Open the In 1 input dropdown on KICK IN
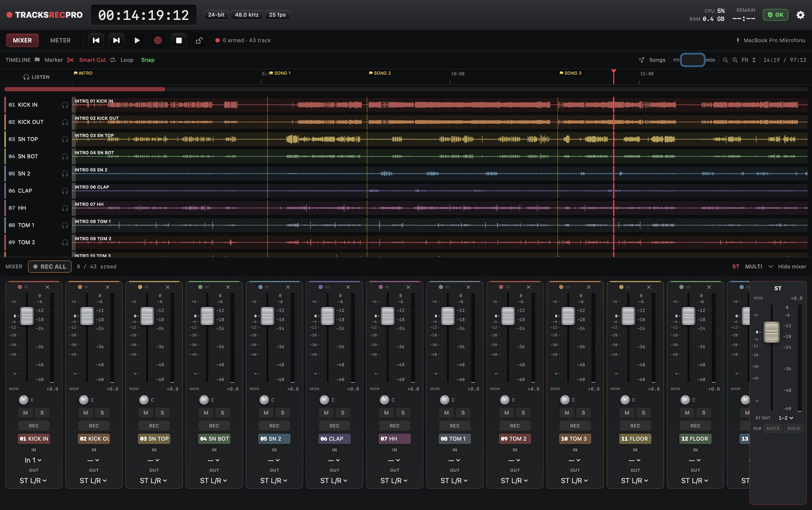This screenshot has width=812, height=510. tap(33, 460)
